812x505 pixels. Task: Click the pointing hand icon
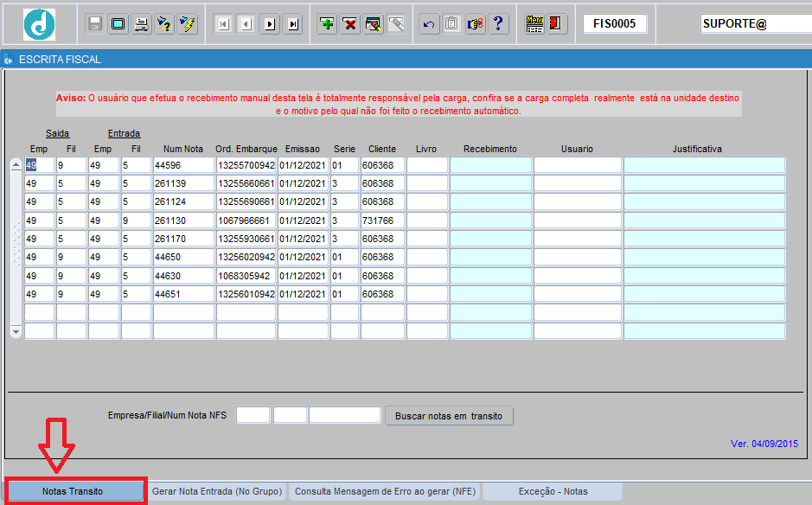tap(475, 24)
